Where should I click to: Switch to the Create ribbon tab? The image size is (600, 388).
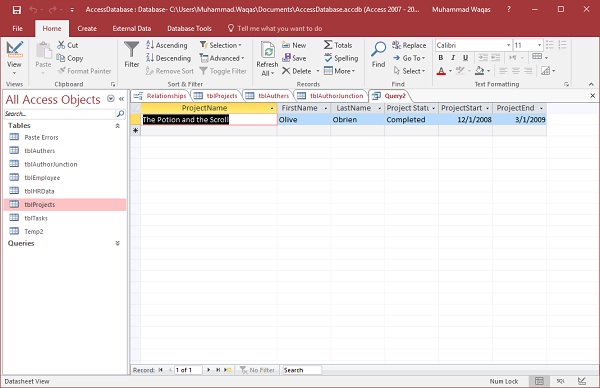pos(87,28)
